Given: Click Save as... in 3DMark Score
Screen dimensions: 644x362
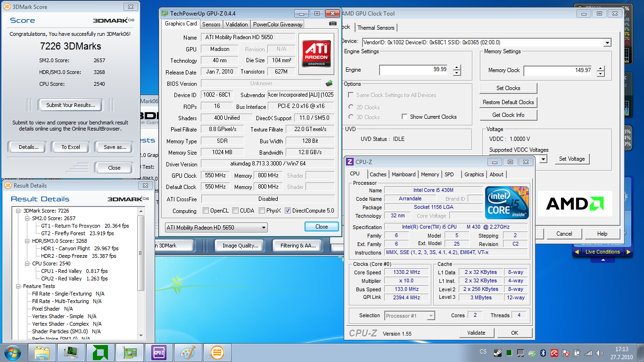Looking at the screenshot, I should [x=115, y=147].
